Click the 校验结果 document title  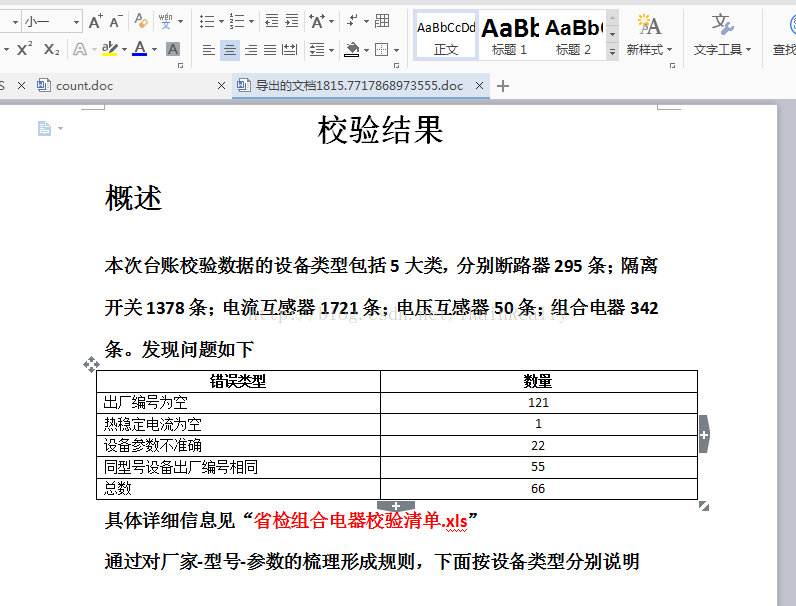click(x=381, y=130)
